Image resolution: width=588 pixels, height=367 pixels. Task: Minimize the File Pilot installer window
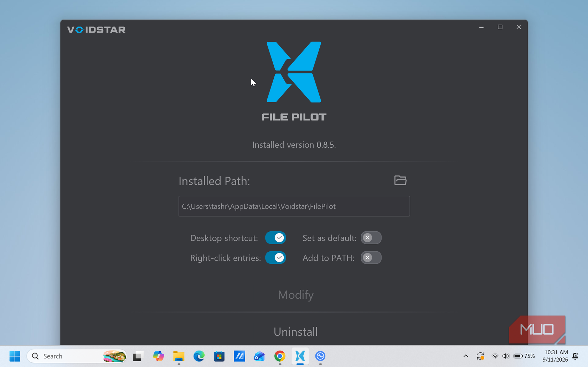pos(481,27)
